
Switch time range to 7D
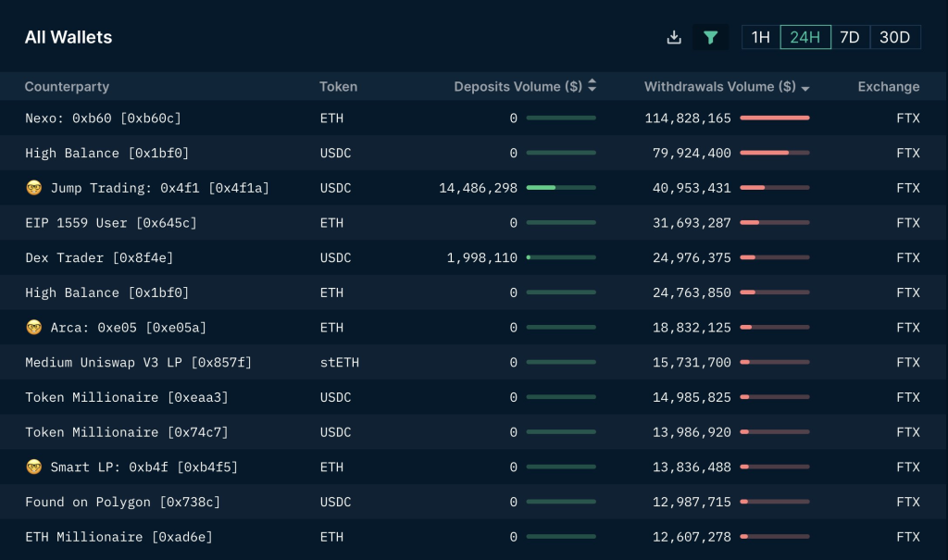click(x=850, y=38)
